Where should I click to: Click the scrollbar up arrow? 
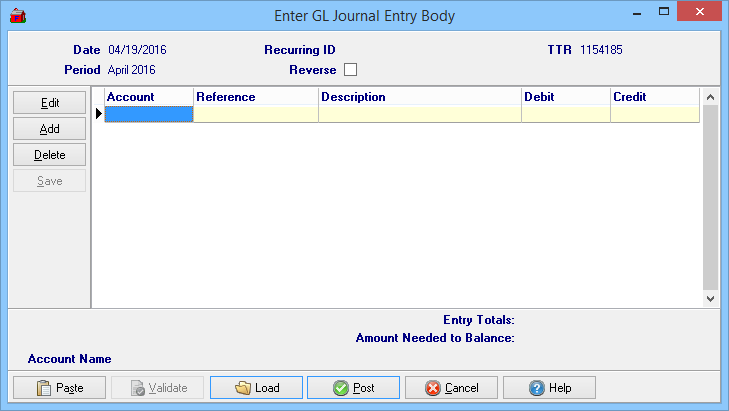point(710,97)
